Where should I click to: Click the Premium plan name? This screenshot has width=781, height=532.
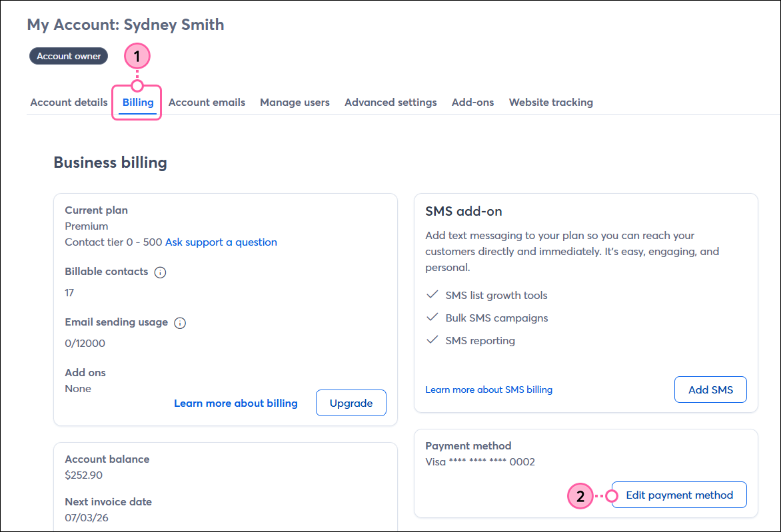[x=87, y=226]
